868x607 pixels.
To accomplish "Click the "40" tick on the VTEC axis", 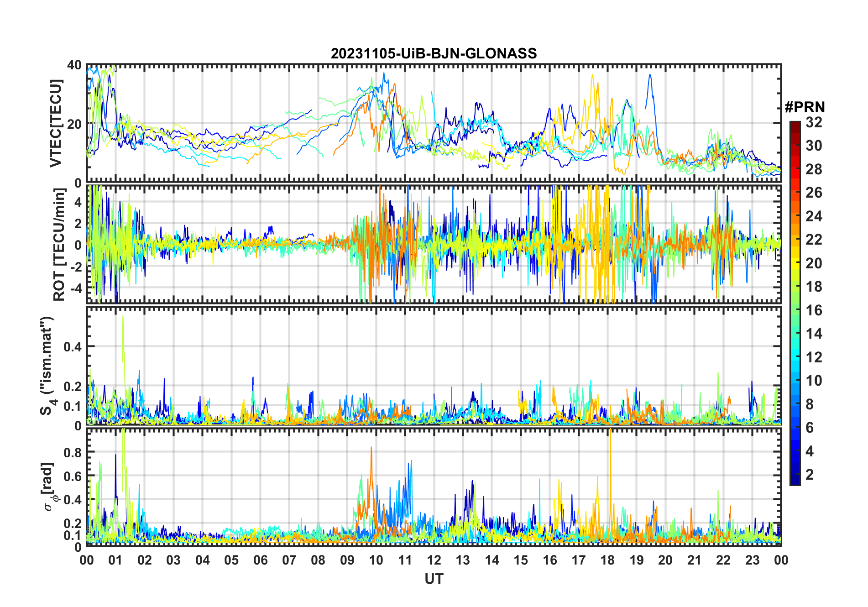I will (75, 65).
